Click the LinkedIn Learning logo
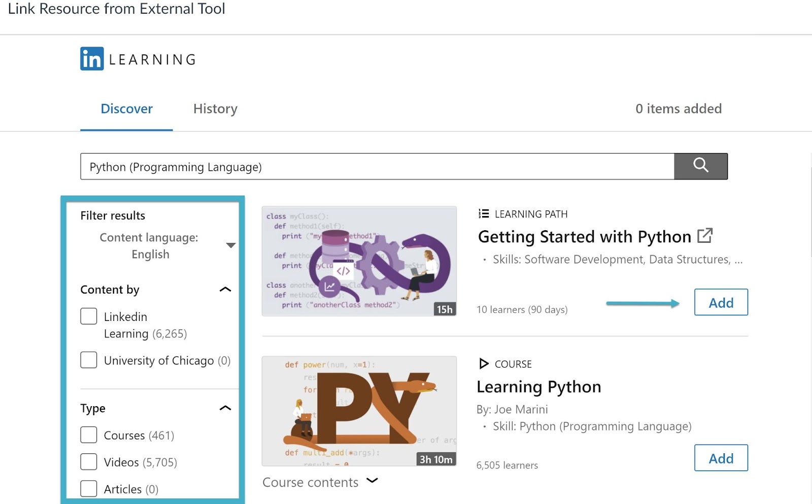 click(x=137, y=58)
